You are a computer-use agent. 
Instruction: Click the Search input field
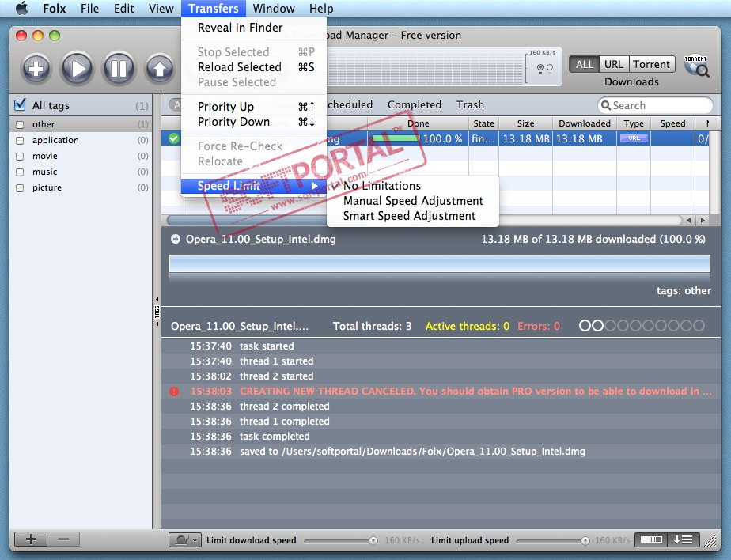coord(655,105)
